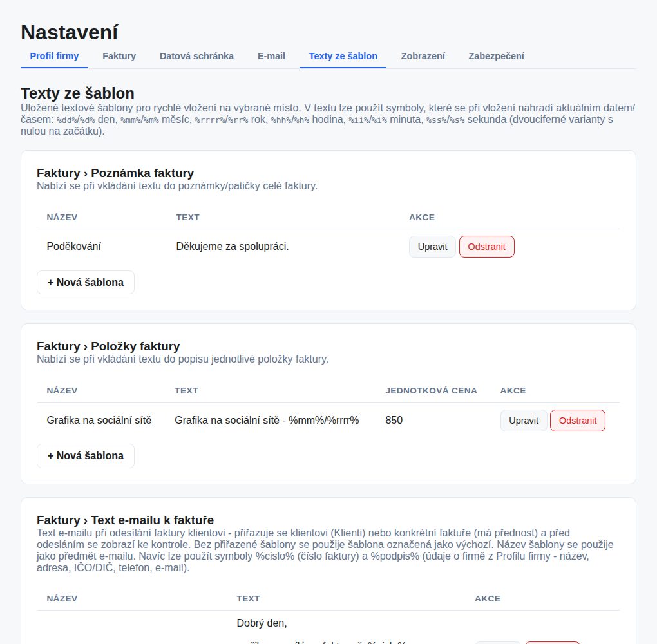The image size is (657, 644).
Task: Add new template under Položky faktury
Action: [x=86, y=456]
